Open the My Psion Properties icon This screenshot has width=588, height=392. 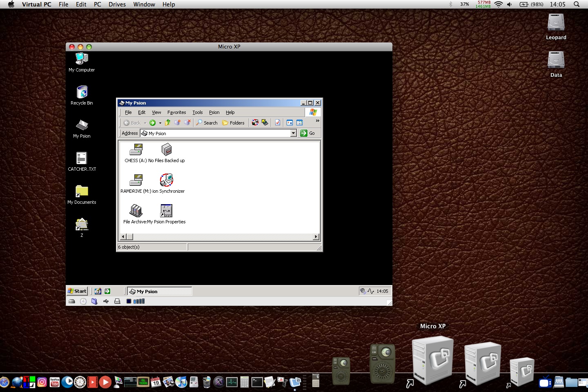pyautogui.click(x=167, y=211)
